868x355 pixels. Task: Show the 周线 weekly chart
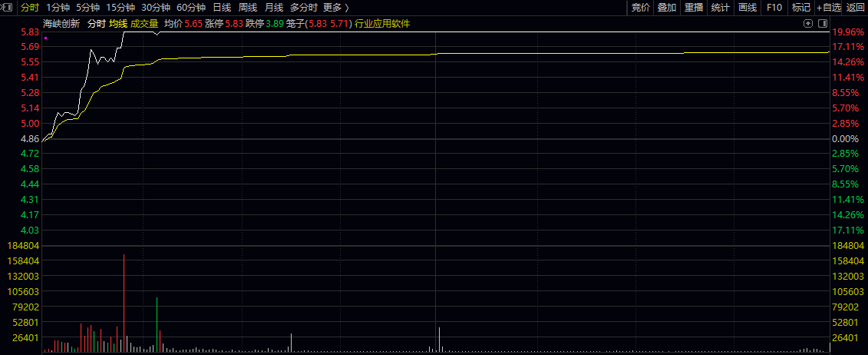coord(248,7)
